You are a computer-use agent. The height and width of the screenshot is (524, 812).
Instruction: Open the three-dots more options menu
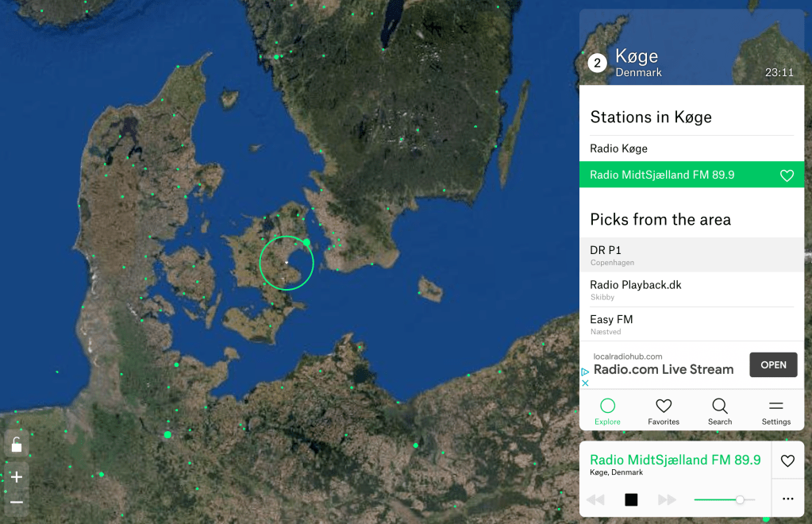787,499
